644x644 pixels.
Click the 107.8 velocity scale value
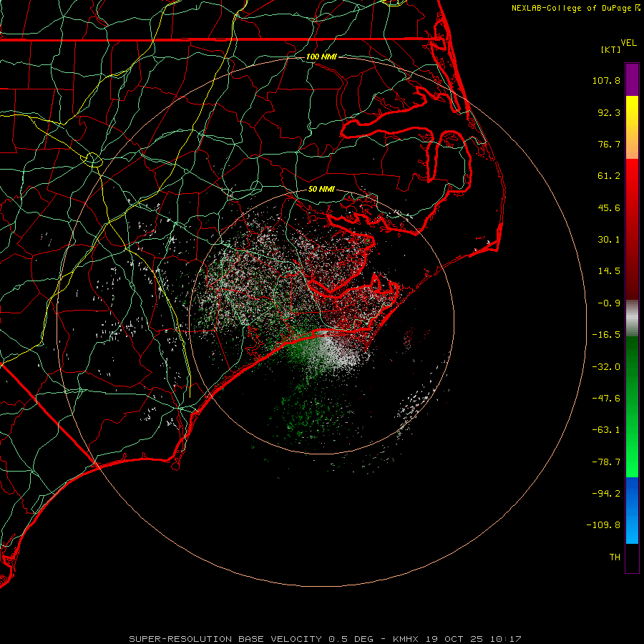pos(606,80)
